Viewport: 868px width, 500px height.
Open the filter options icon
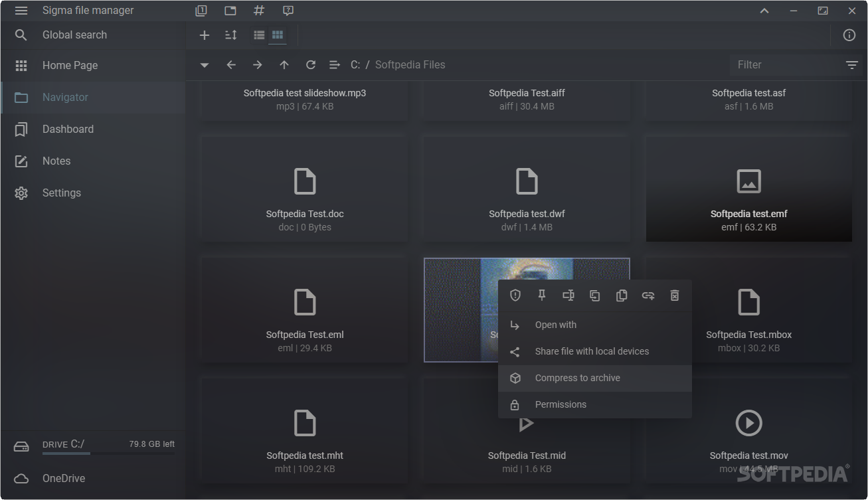pyautogui.click(x=851, y=65)
